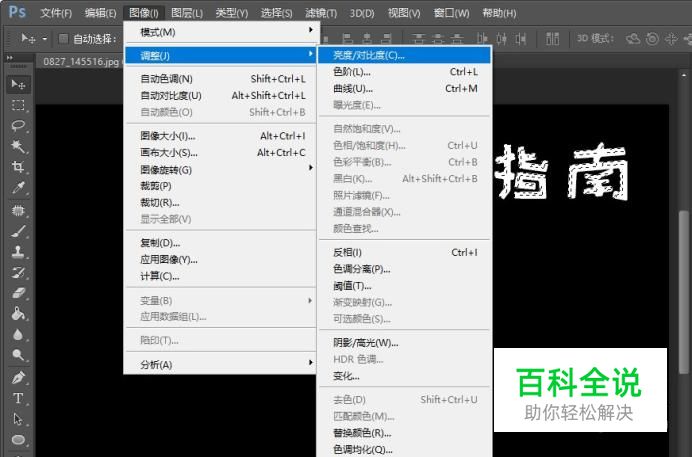Open the 图层(L) menu

point(187,13)
